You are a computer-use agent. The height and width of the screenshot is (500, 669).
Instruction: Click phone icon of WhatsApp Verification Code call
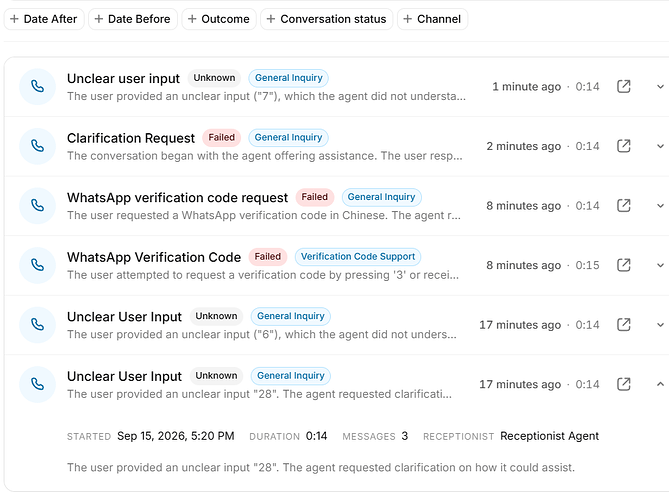tap(38, 265)
